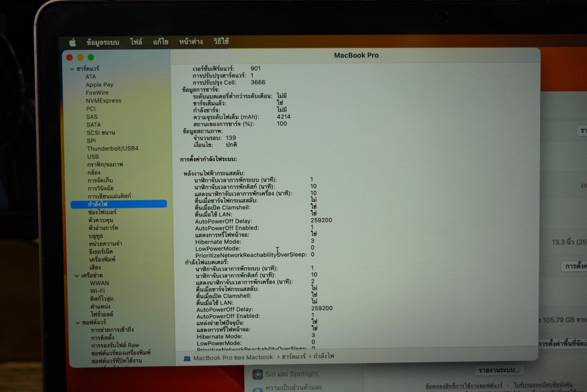The height and width of the screenshot is (392, 587).
Task: Open the วิธีใช้ menu
Action: pyautogui.click(x=221, y=41)
